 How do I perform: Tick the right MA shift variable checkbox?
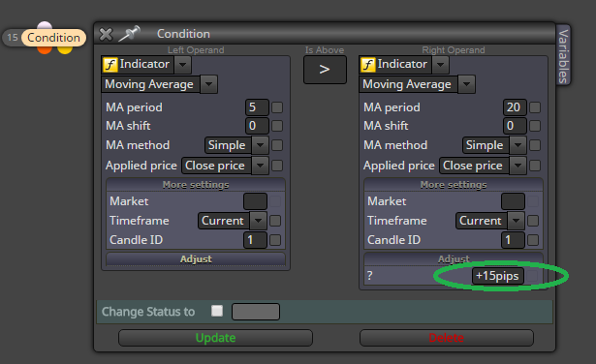[535, 126]
